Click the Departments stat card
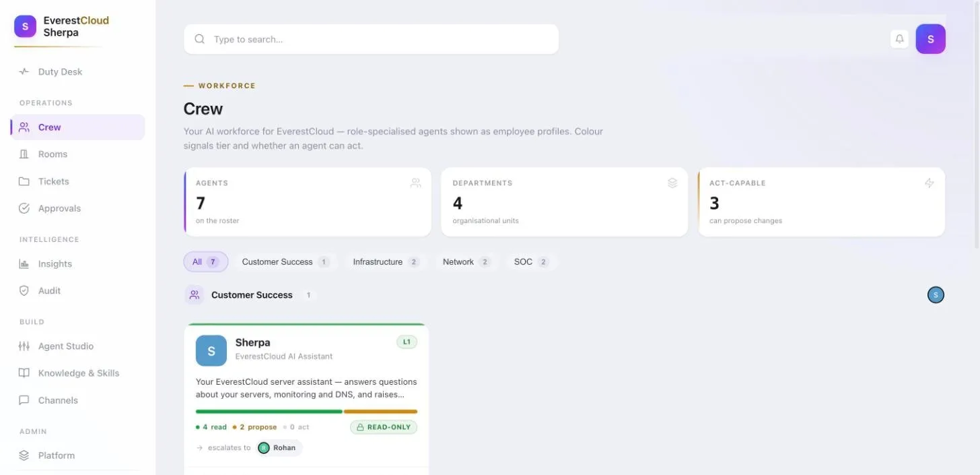980x475 pixels. [564, 202]
